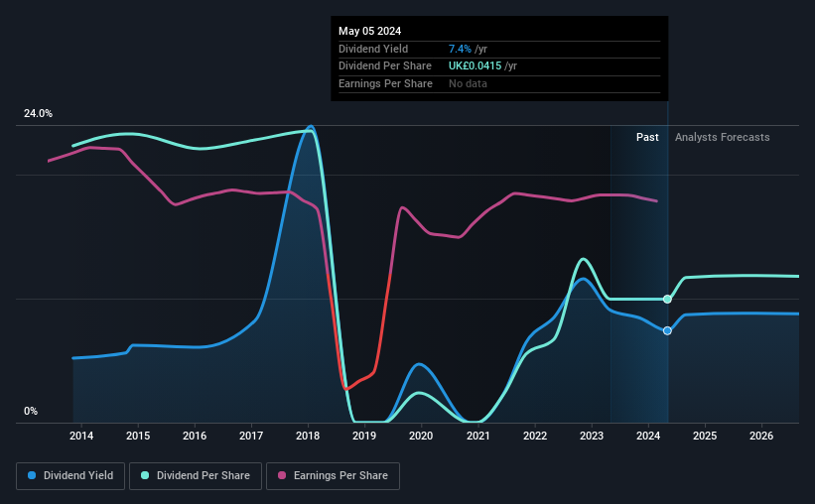Click the May 05 2024 tooltip date
815x504 pixels.
coord(369,31)
